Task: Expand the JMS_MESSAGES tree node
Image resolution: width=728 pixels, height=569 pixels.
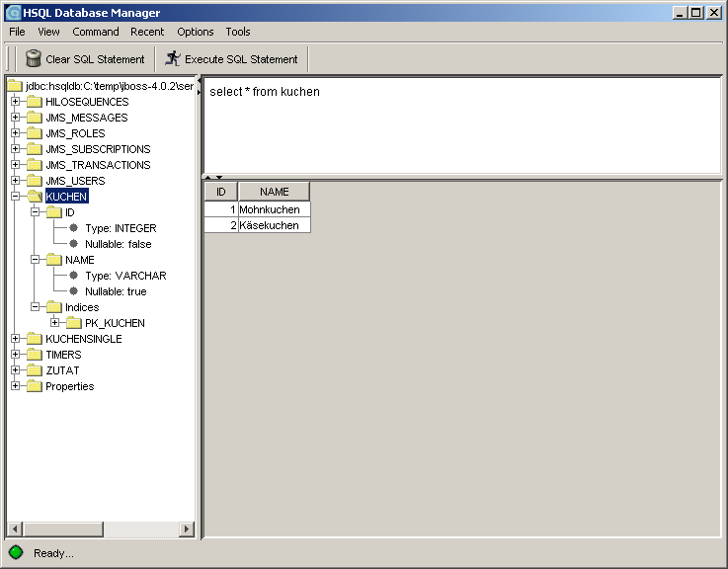Action: point(16,117)
